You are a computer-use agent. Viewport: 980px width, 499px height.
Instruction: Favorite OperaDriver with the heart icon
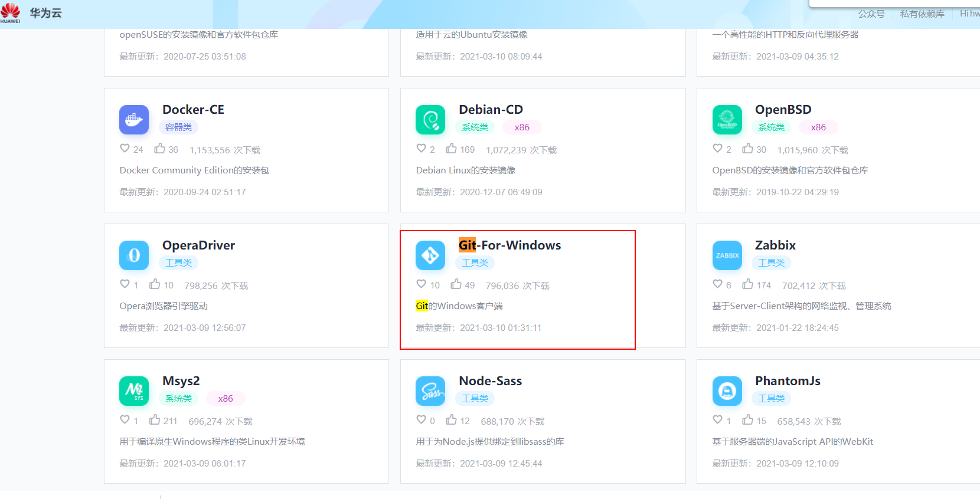[x=125, y=284]
